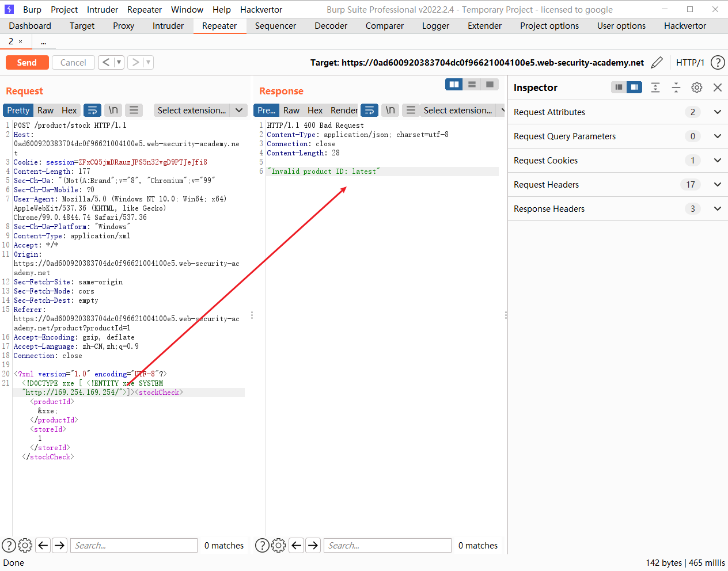The width and height of the screenshot is (728, 571).
Task: Open response message editor hamburger menu
Action: click(x=411, y=110)
